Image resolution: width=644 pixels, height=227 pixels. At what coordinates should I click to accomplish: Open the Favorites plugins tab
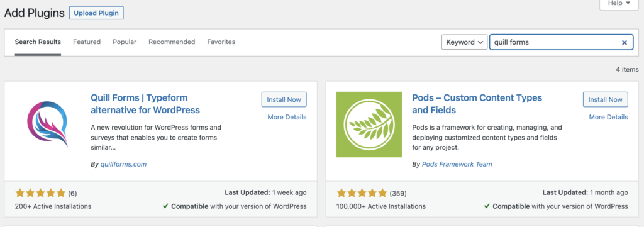click(x=221, y=42)
